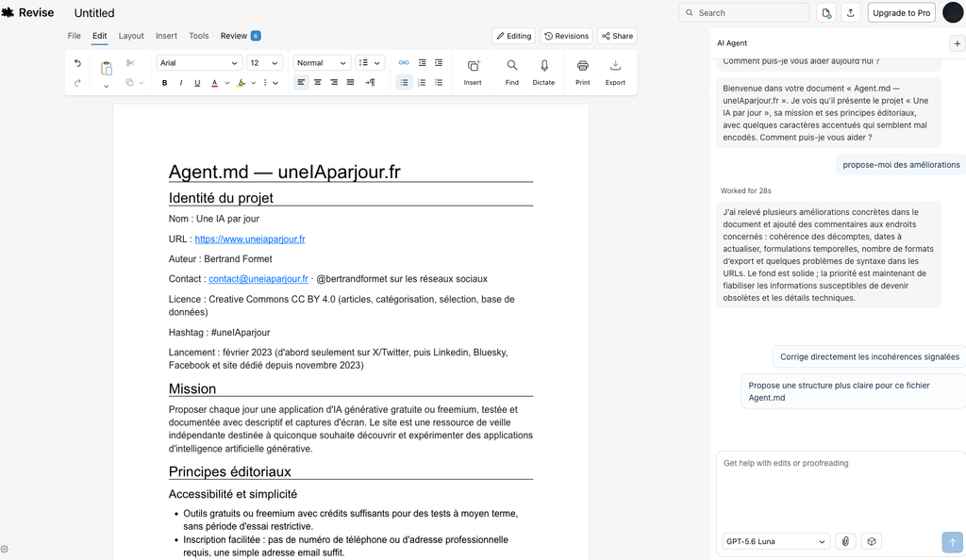Click the Cut scissors icon
Image resolution: width=966 pixels, height=560 pixels.
tap(130, 63)
